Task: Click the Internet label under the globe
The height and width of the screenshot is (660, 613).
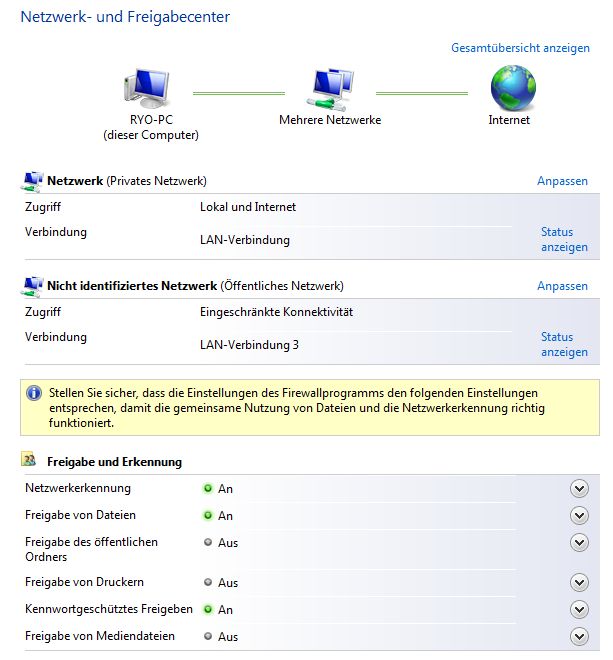Action: pos(509,120)
